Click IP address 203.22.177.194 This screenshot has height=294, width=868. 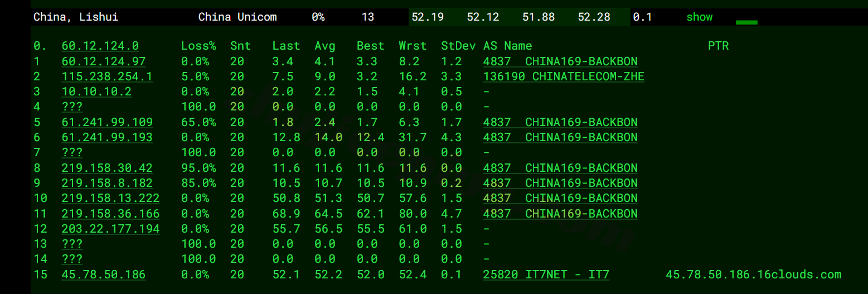pyautogui.click(x=110, y=229)
